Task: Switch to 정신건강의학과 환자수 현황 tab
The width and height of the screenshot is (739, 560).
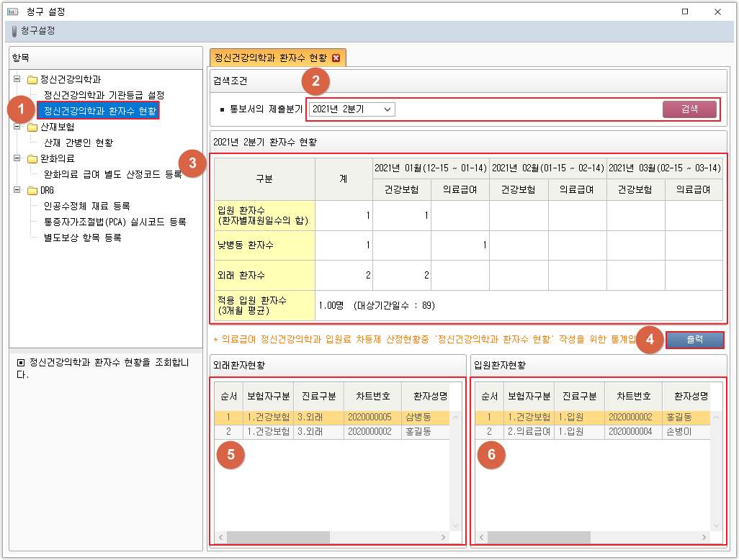Action: coord(271,58)
